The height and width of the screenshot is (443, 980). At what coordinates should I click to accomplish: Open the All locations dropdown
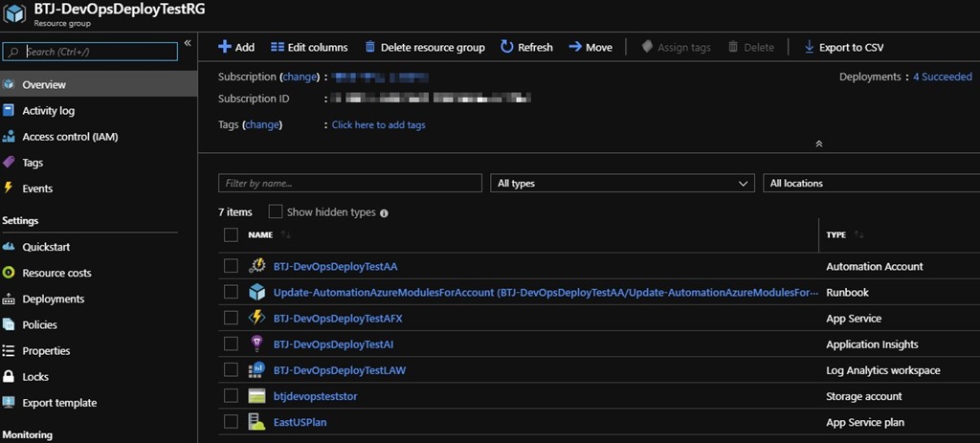pyautogui.click(x=871, y=183)
